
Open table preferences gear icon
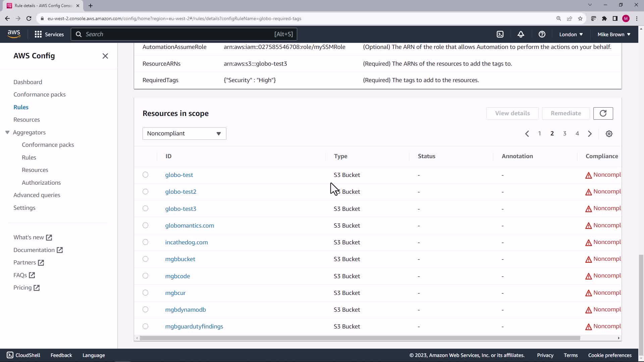pyautogui.click(x=609, y=134)
